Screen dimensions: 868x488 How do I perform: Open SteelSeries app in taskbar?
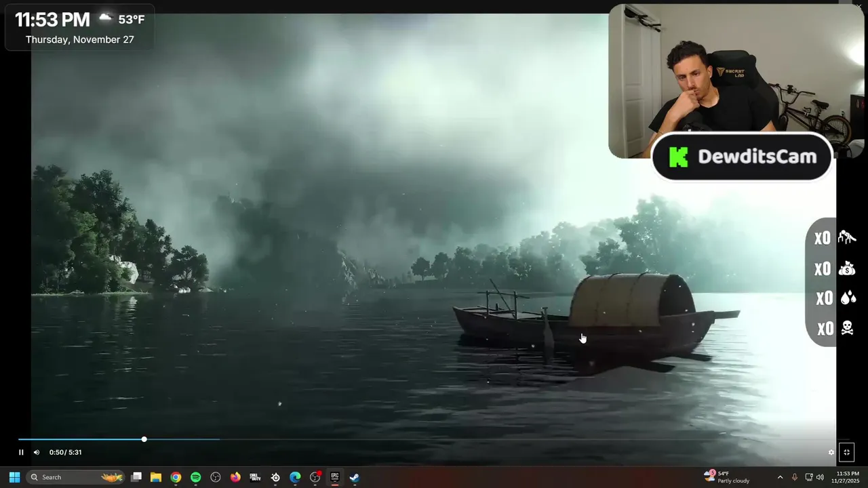[275, 477]
